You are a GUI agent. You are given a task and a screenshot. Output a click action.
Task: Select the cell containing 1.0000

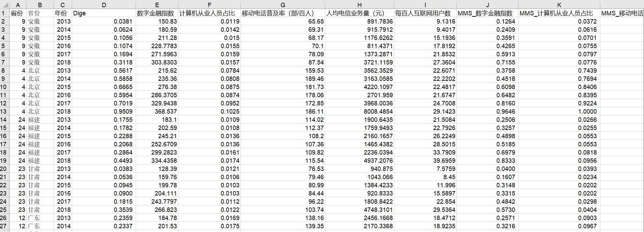click(559, 111)
